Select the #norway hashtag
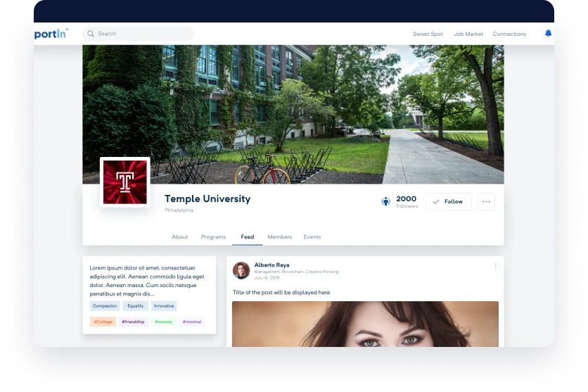This screenshot has width=588, height=392. pyautogui.click(x=164, y=322)
